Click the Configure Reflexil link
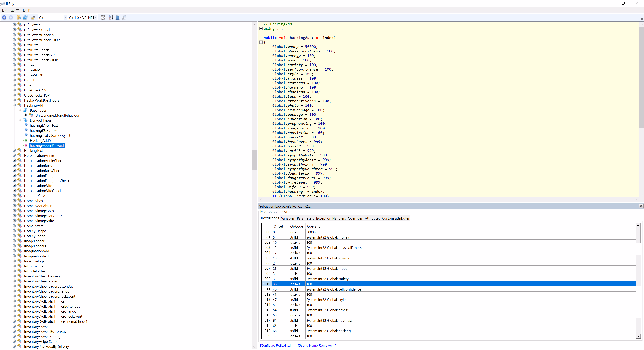Viewport: 644px width, 350px height. (x=275, y=345)
